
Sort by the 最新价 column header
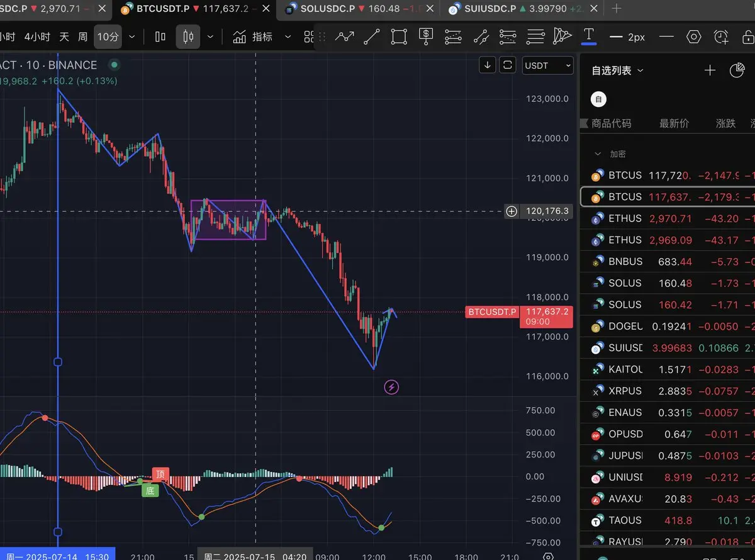pyautogui.click(x=674, y=123)
